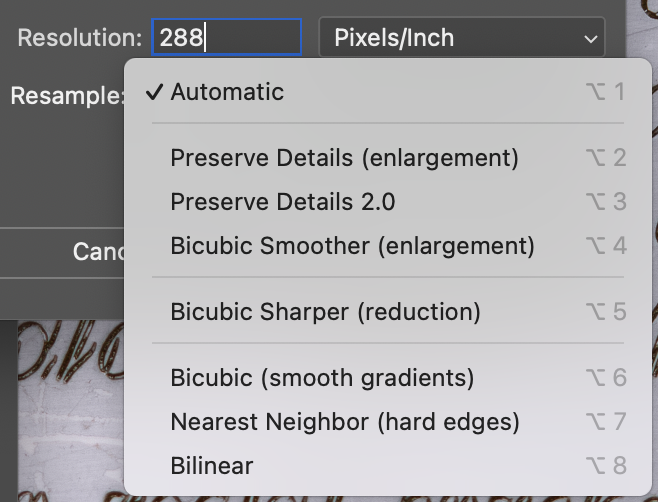
Task: Select Bicubic (smooth gradients)
Action: tap(322, 378)
